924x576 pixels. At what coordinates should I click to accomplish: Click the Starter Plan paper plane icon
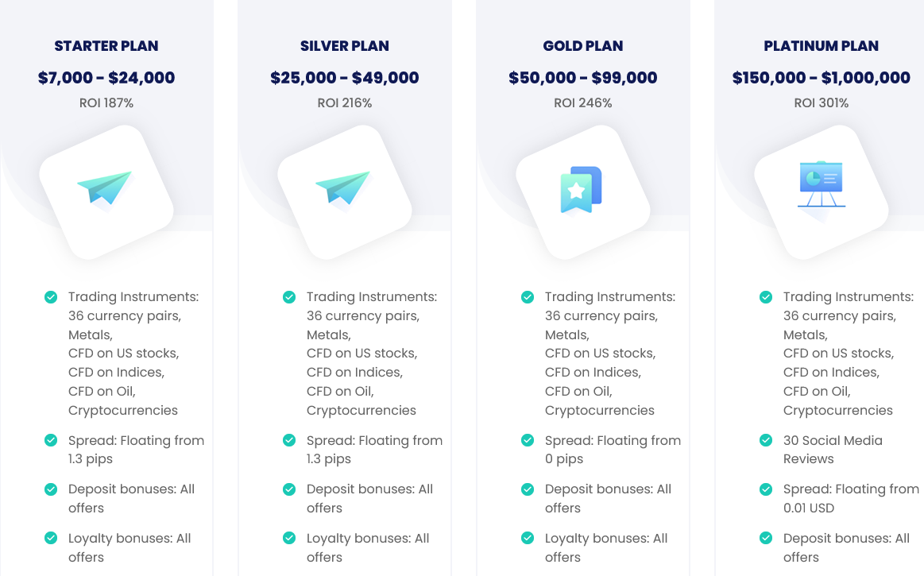(105, 190)
